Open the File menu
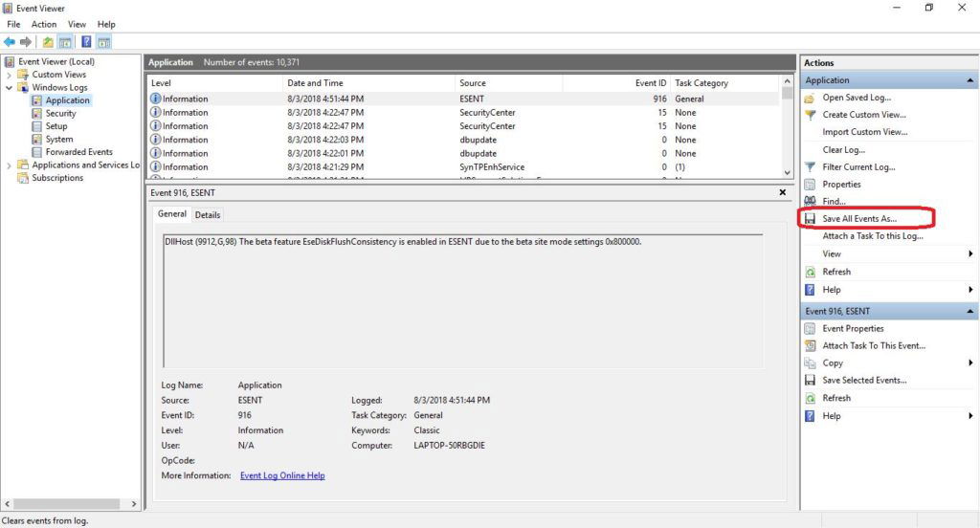The image size is (980, 528). pyautogui.click(x=13, y=24)
